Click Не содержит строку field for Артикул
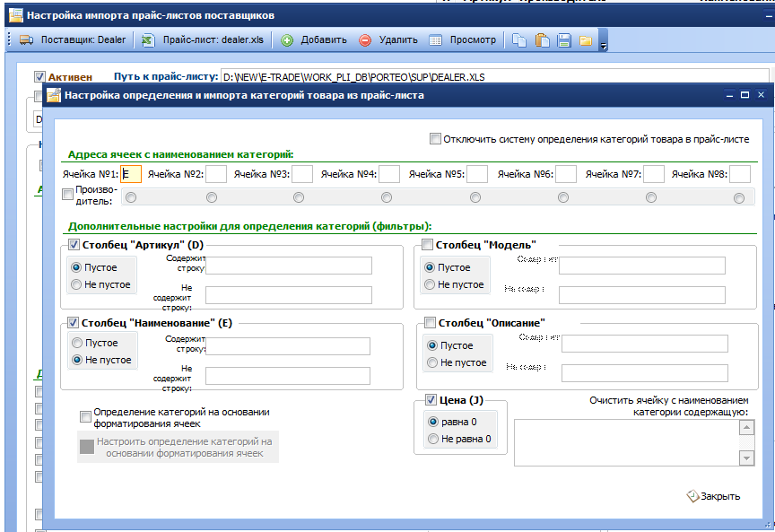The image size is (775, 532). point(289,295)
